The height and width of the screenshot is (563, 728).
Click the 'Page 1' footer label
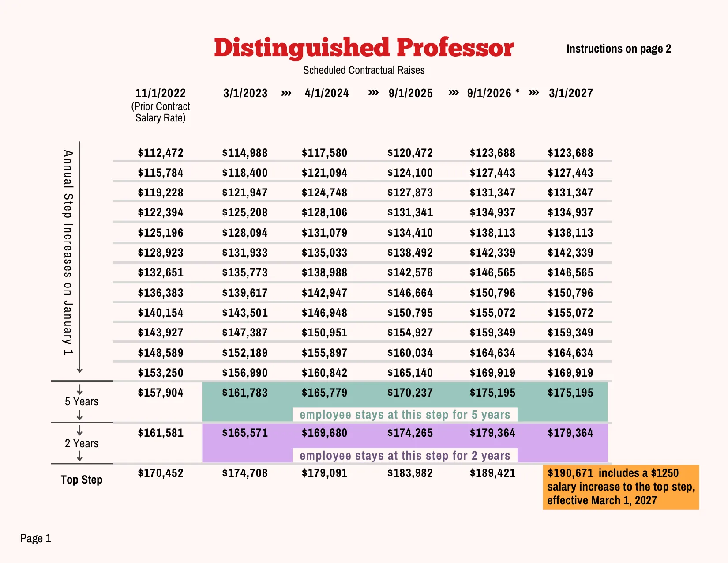click(36, 539)
